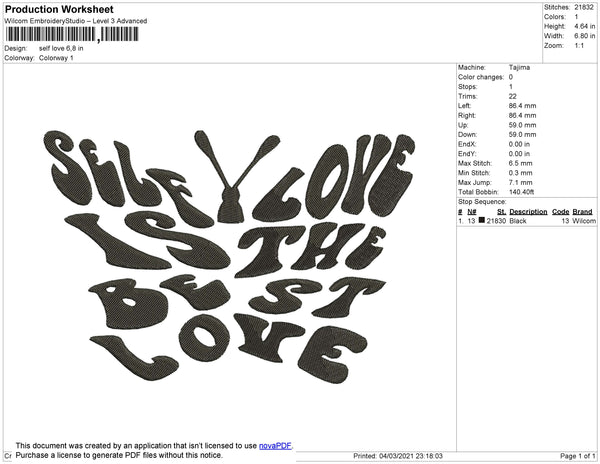This screenshot has width=600, height=464.
Task: Open the novaPDF hyperlink
Action: coord(275,446)
